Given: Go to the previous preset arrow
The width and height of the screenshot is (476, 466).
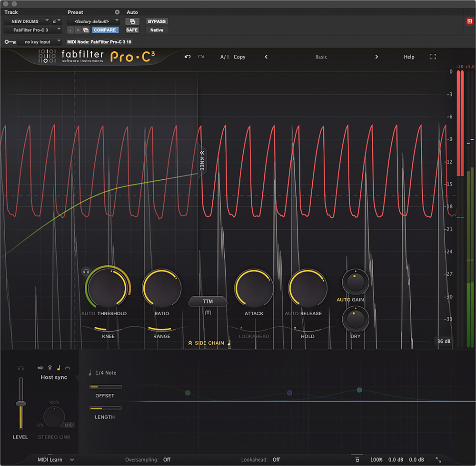Looking at the screenshot, I should [266, 57].
